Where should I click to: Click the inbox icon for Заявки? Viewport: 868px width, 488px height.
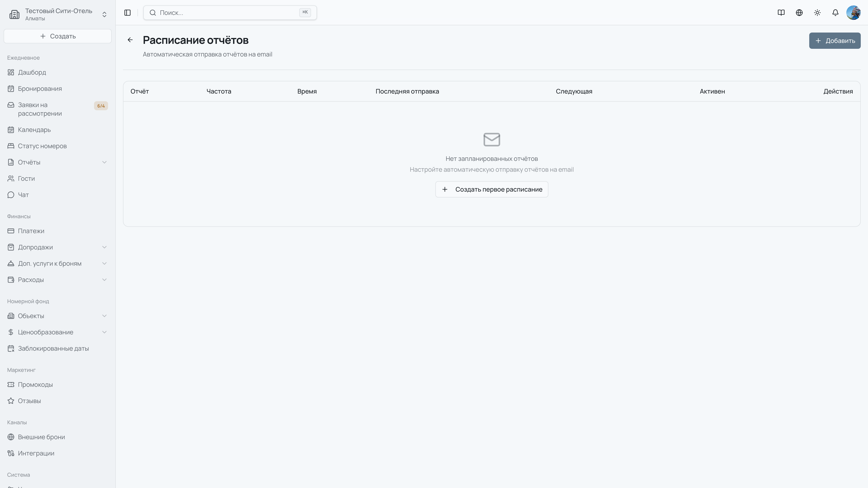point(11,105)
